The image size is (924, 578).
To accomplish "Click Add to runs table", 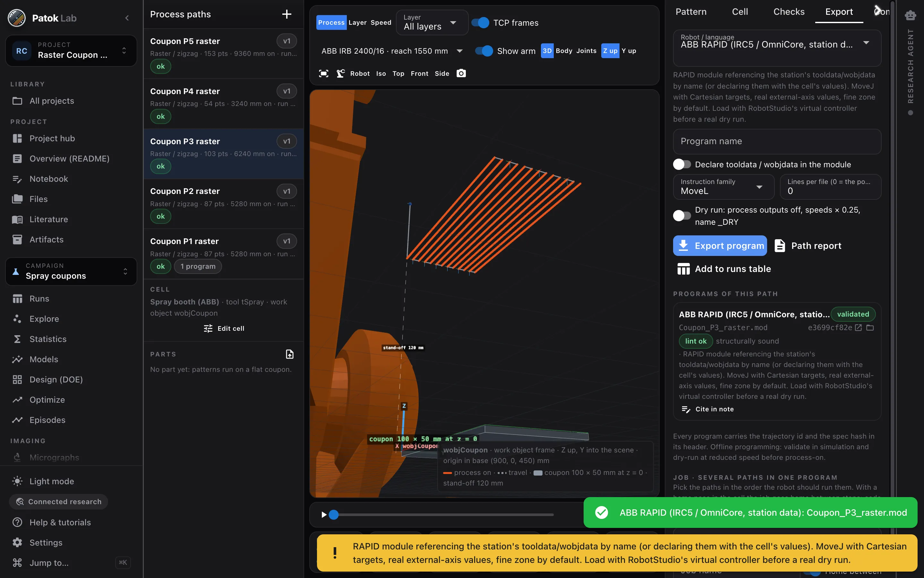I will point(724,269).
